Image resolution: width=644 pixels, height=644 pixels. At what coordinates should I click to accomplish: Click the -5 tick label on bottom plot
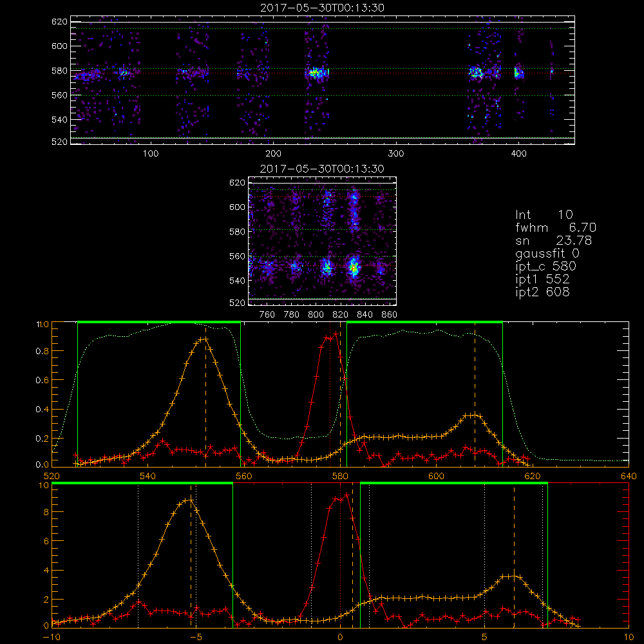(196, 637)
